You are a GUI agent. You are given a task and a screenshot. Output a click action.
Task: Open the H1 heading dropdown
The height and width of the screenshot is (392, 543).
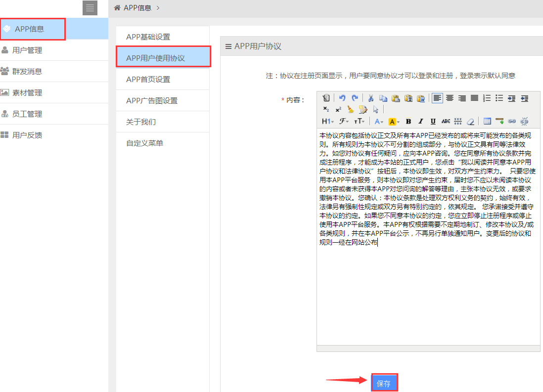tap(327, 121)
